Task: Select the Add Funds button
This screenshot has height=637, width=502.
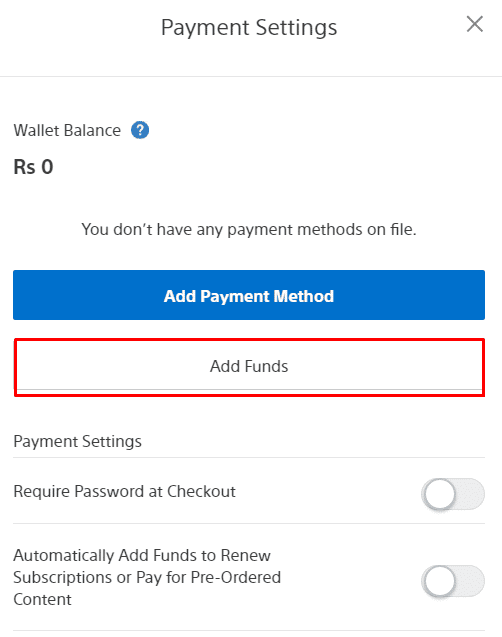Action: (x=249, y=367)
